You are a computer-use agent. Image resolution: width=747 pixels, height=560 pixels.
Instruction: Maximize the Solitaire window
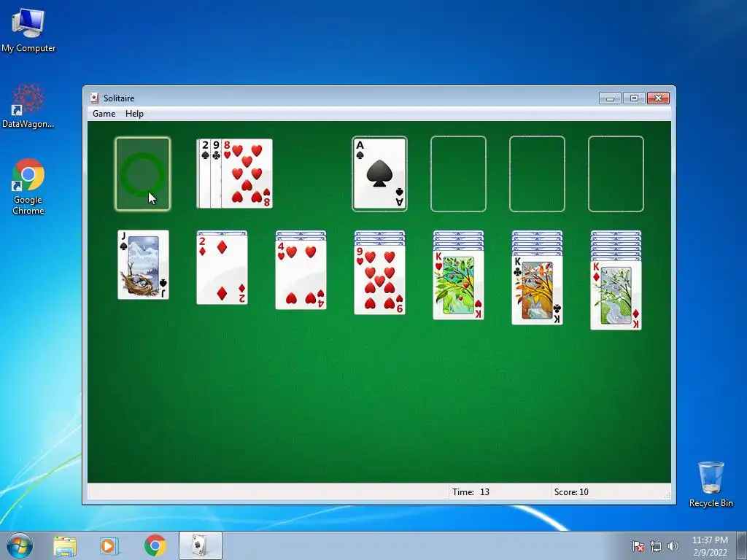tap(634, 98)
